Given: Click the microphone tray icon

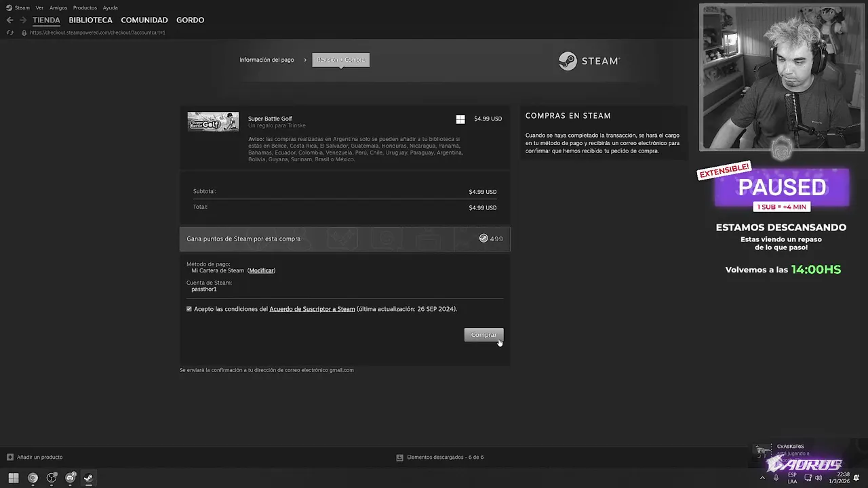Looking at the screenshot, I should click(x=776, y=478).
